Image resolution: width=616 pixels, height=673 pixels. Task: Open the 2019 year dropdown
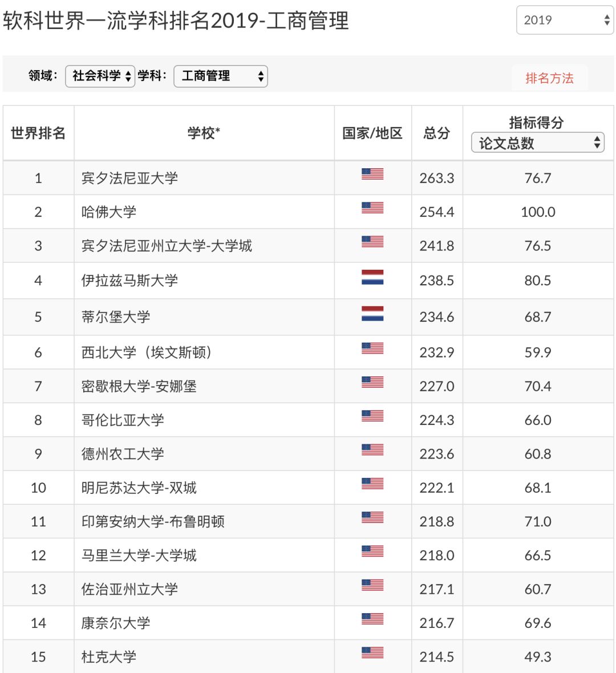click(x=564, y=20)
